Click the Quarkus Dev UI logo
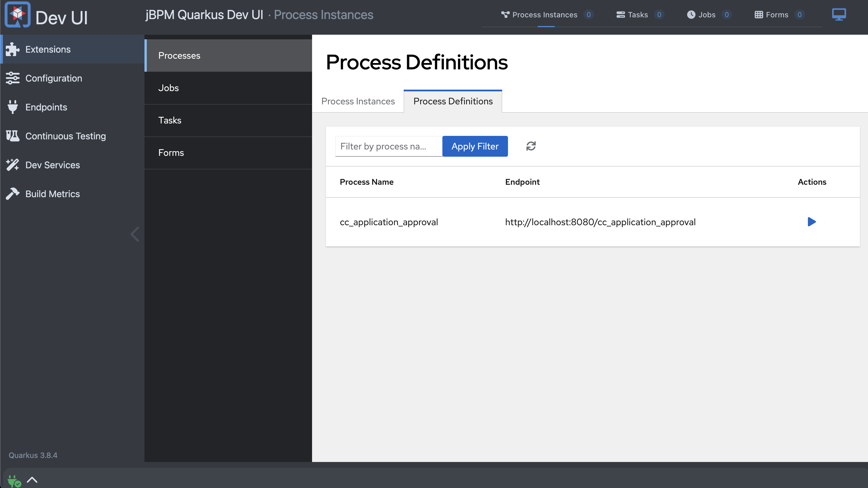Viewport: 868px width, 488px height. (18, 14)
